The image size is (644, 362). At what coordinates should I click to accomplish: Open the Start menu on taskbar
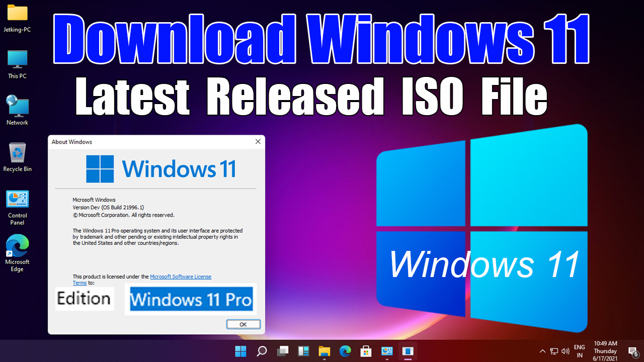(240, 351)
